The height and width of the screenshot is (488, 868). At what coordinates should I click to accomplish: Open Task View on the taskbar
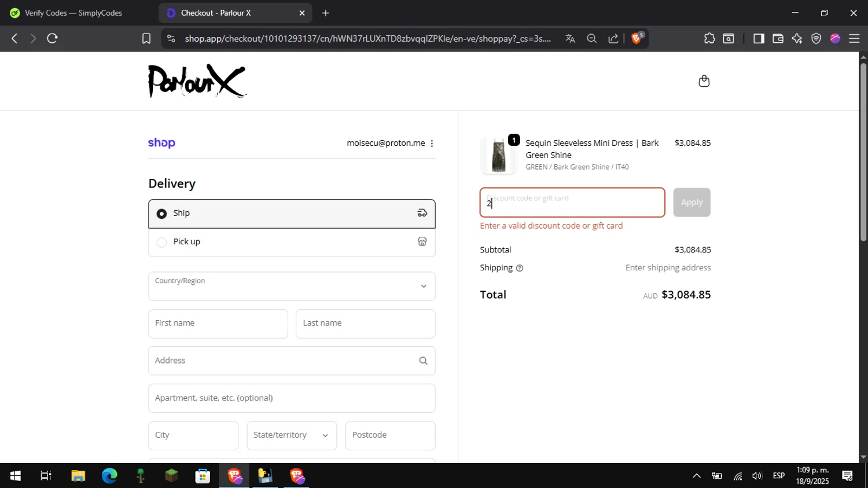[46, 476]
